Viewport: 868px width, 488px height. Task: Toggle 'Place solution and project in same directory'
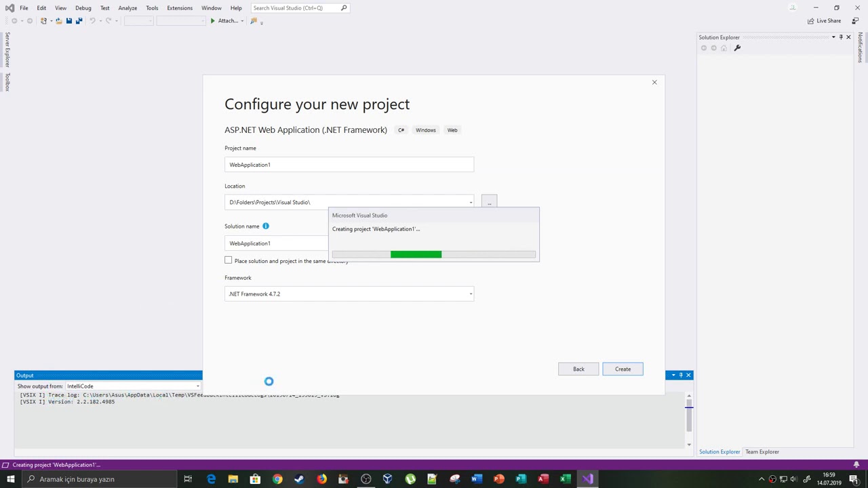[x=229, y=261]
